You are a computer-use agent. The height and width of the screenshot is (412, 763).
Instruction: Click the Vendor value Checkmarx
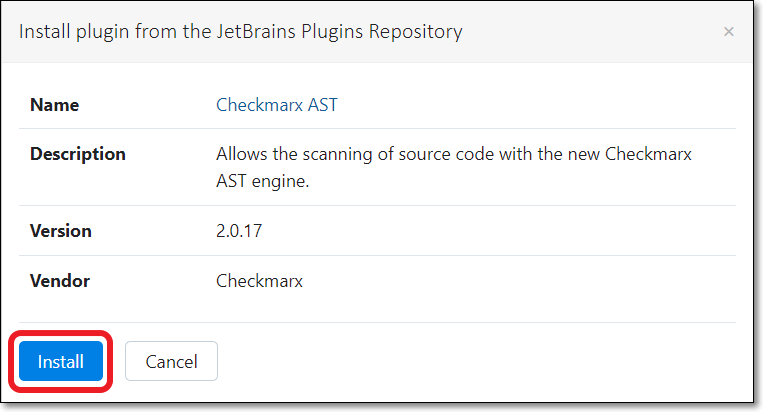pyautogui.click(x=259, y=281)
